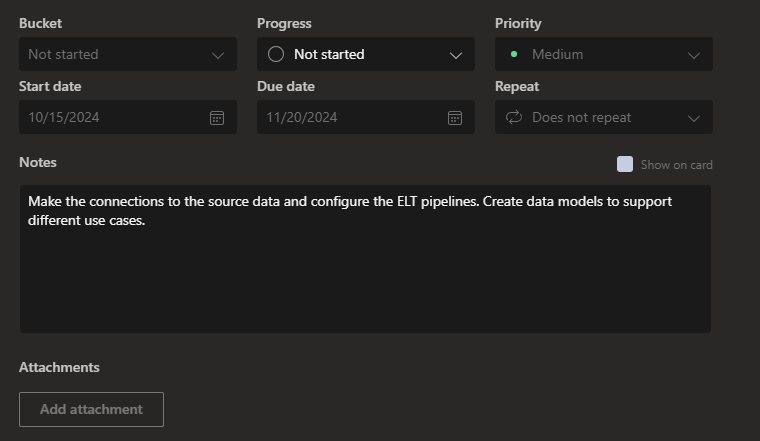Expand the Progress dropdown chevron
This screenshot has height=441, width=760.
pos(456,55)
